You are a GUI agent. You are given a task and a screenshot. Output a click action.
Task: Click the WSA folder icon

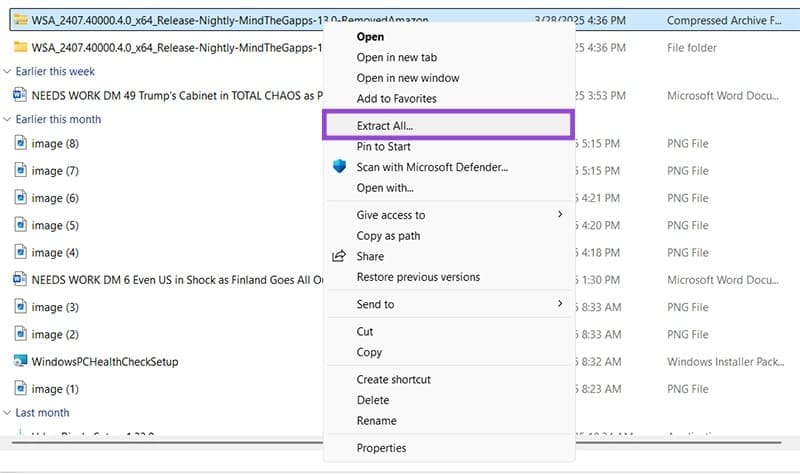20,47
